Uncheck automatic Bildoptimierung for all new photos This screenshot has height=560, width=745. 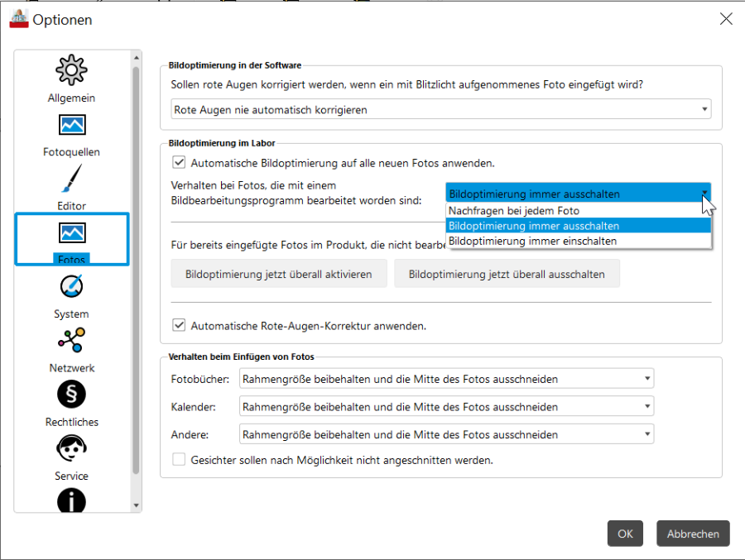(x=179, y=162)
